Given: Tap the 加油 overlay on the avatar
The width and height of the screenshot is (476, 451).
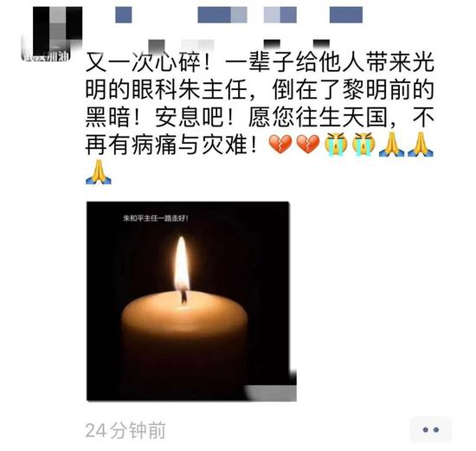Looking at the screenshot, I should click(x=60, y=56).
